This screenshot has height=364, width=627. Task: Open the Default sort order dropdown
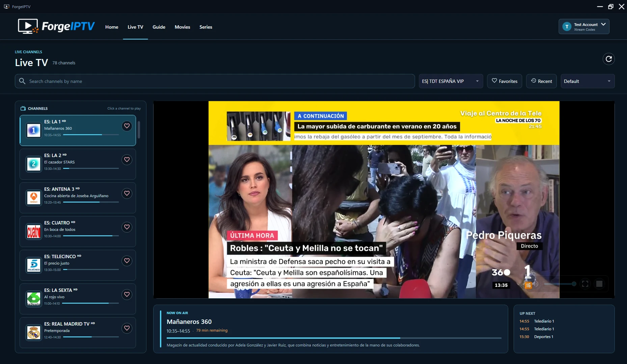coord(588,81)
